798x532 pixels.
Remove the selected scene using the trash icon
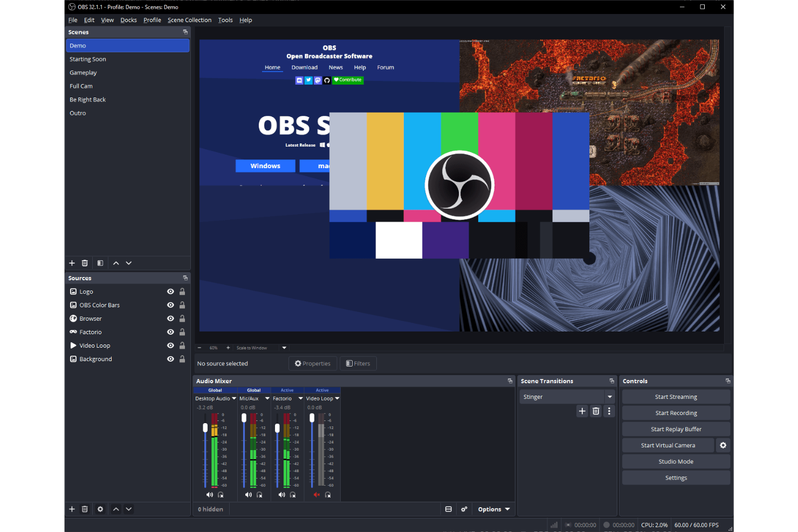[85, 263]
